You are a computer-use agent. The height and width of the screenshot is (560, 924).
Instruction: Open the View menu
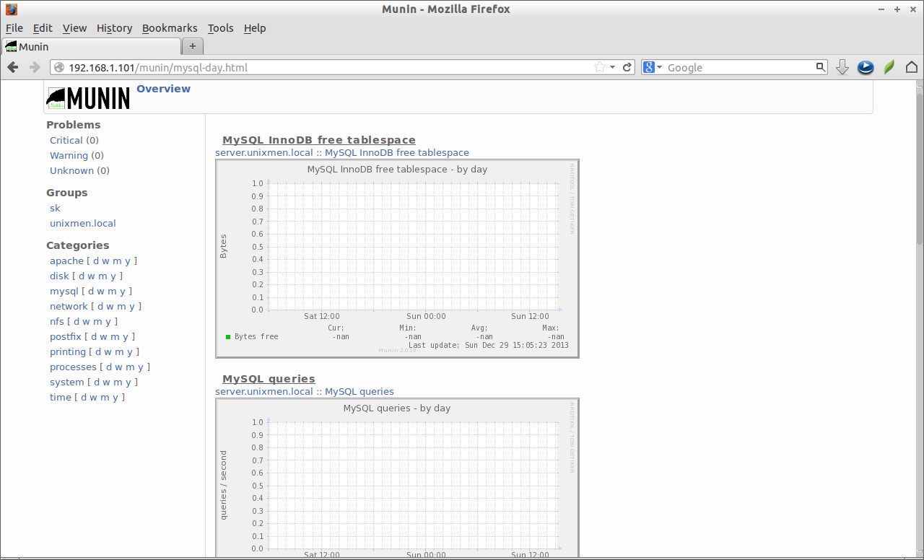pos(74,28)
